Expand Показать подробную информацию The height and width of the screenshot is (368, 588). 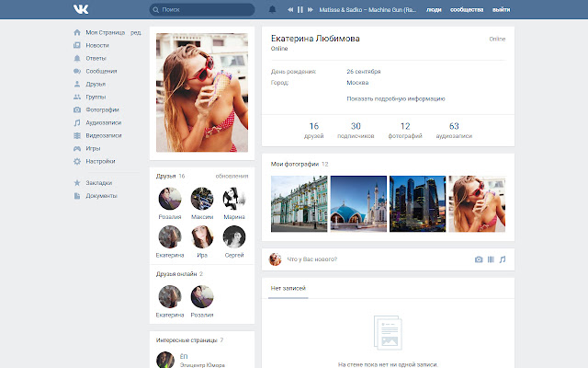[x=395, y=98]
